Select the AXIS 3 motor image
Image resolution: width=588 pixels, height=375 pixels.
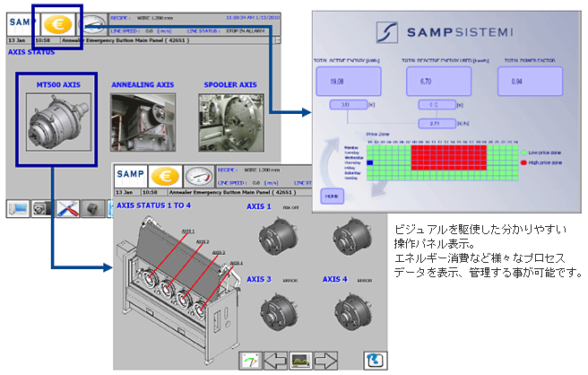279,312
